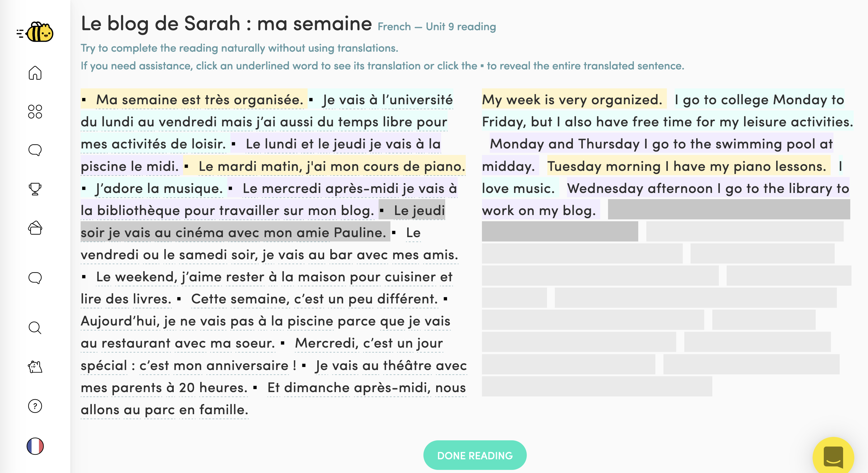Toggle translation bullet before "J'adore la musique"

tap(84, 189)
